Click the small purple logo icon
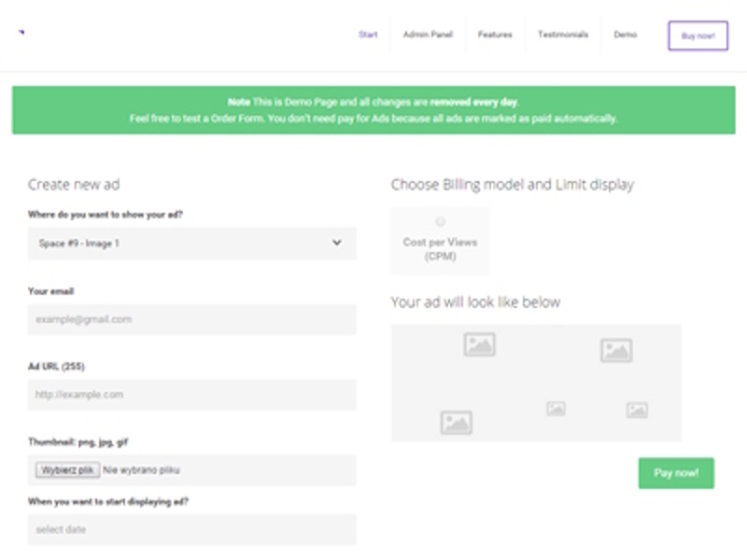 (x=21, y=32)
